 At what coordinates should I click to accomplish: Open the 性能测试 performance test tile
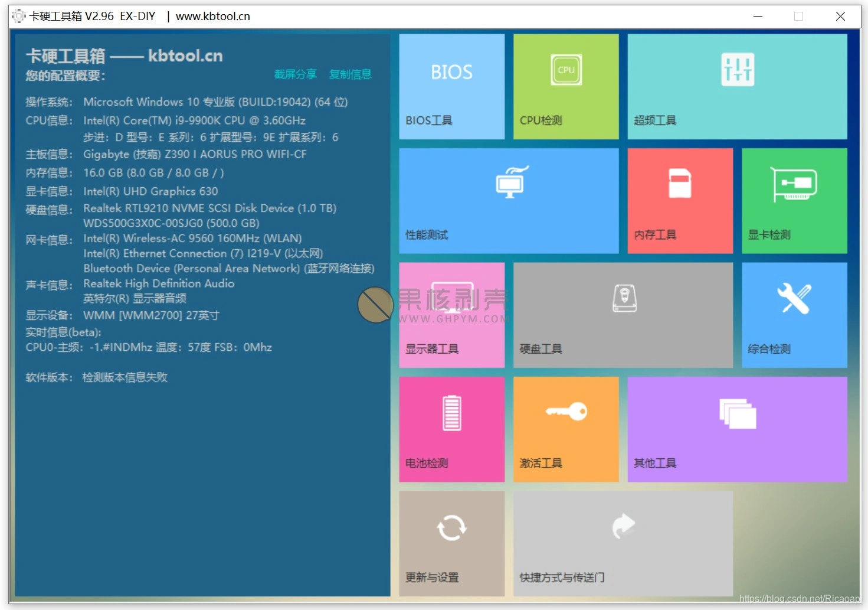(x=509, y=201)
